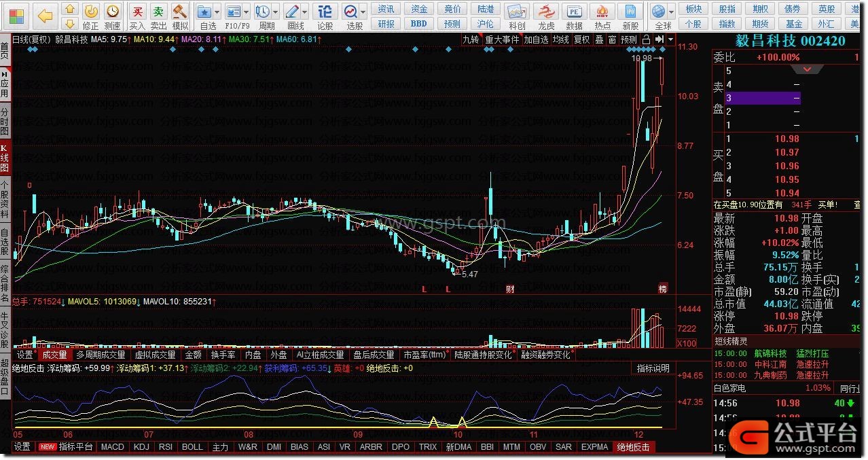Expand the order book red chevron
868x460 pixels.
[808, 69]
